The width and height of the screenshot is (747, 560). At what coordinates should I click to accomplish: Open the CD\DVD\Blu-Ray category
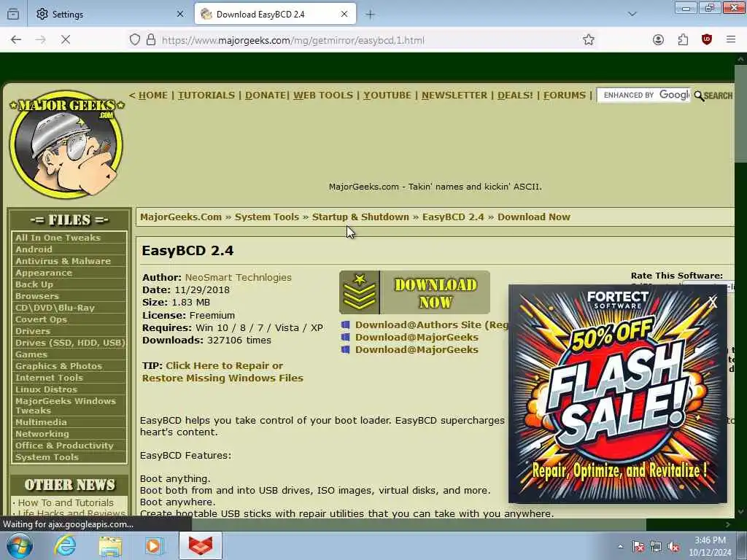55,308
